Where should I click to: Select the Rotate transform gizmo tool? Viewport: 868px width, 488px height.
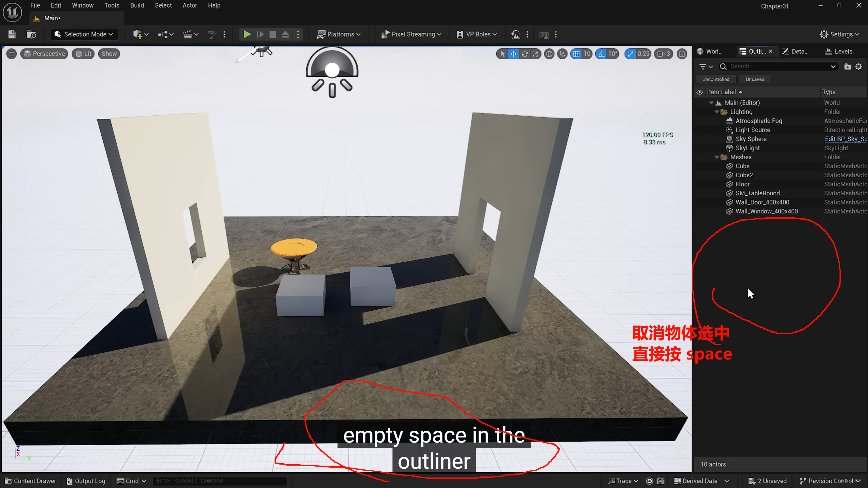pyautogui.click(x=525, y=54)
